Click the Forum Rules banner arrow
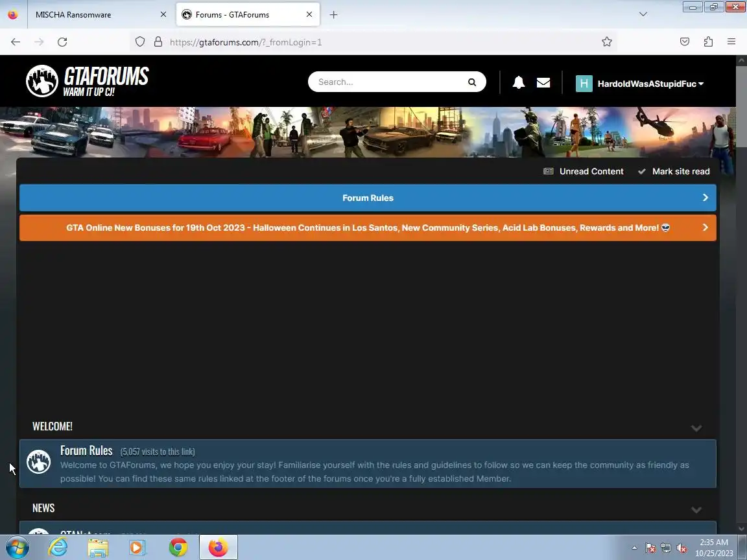 [x=705, y=198]
